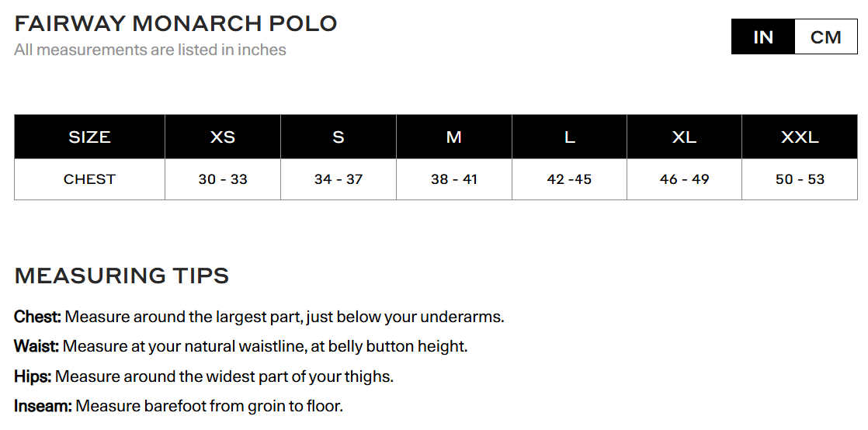Click the Waist measuring tip text

[241, 346]
